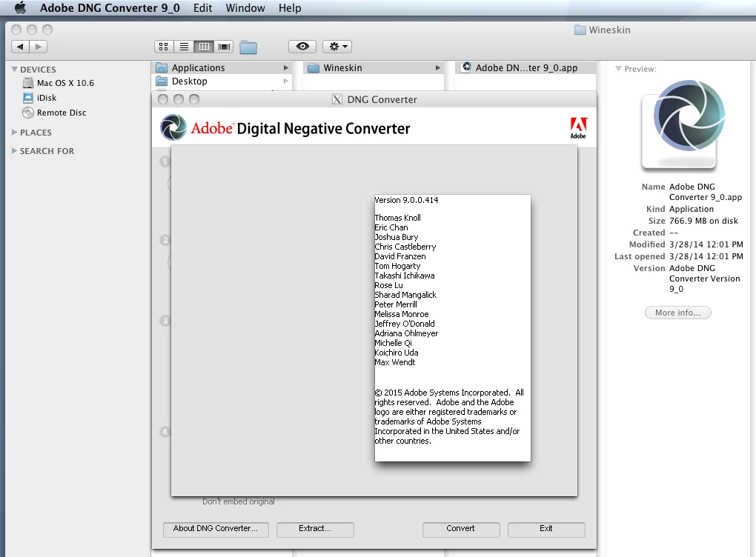
Task: Switch Finder to column view
Action: tap(204, 47)
